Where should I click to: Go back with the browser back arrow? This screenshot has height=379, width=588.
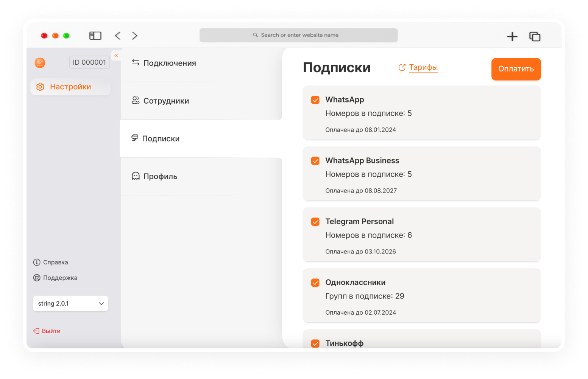tap(118, 36)
